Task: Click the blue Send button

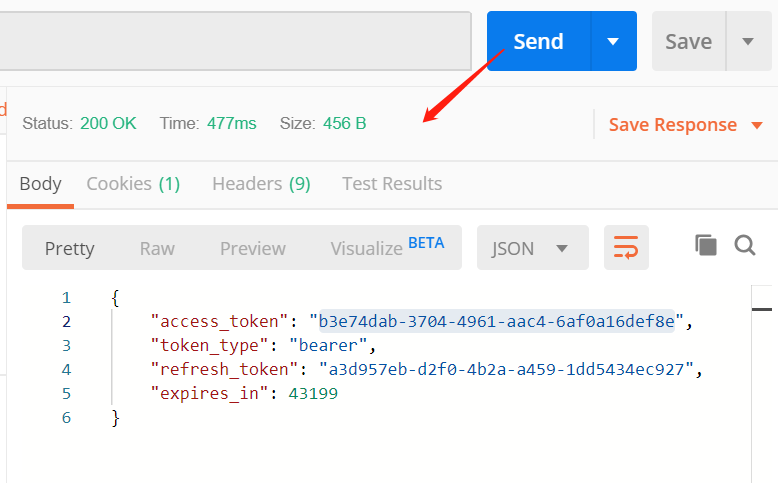Action: click(538, 41)
